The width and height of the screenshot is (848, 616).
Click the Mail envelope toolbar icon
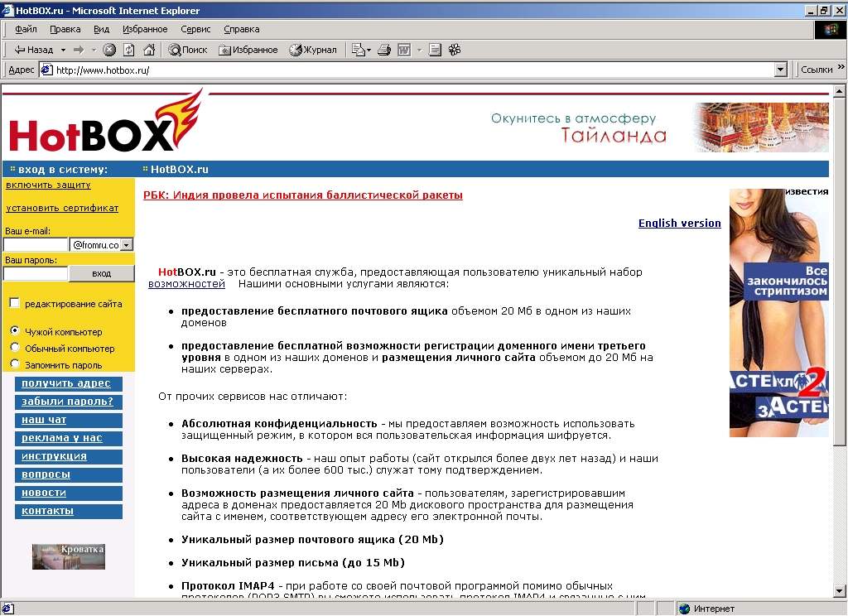coord(358,50)
